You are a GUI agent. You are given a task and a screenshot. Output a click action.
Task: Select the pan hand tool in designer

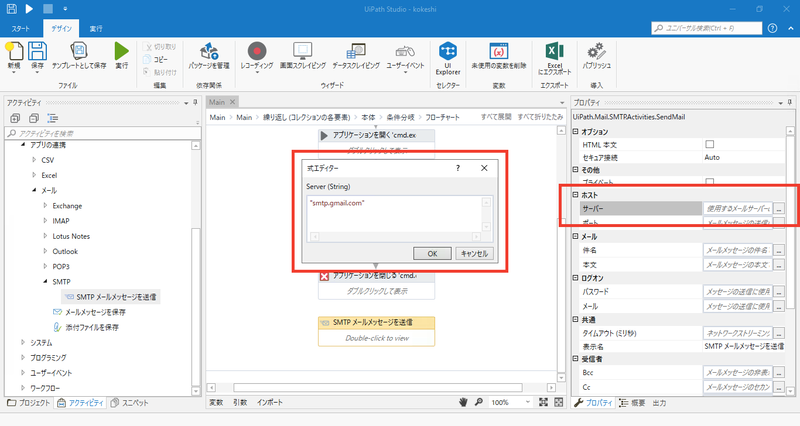pos(463,402)
